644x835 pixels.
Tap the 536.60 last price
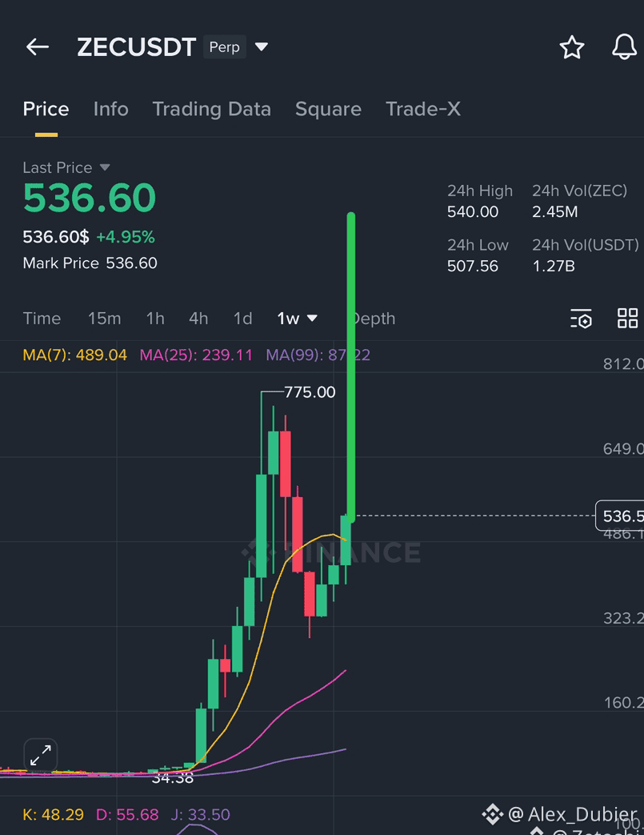point(90,198)
